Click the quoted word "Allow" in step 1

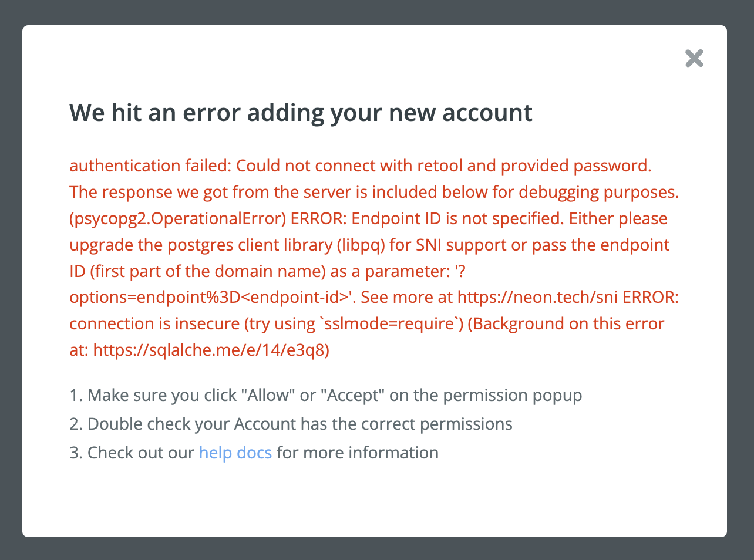268,395
